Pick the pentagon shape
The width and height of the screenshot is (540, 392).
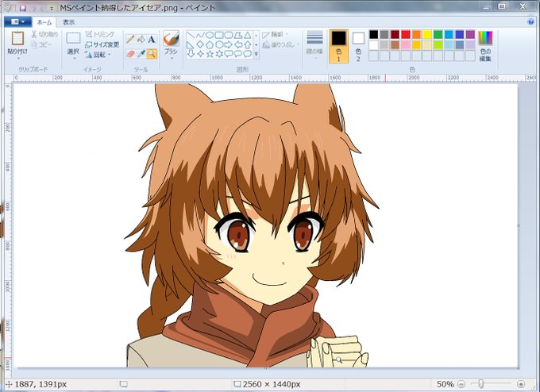[210, 44]
